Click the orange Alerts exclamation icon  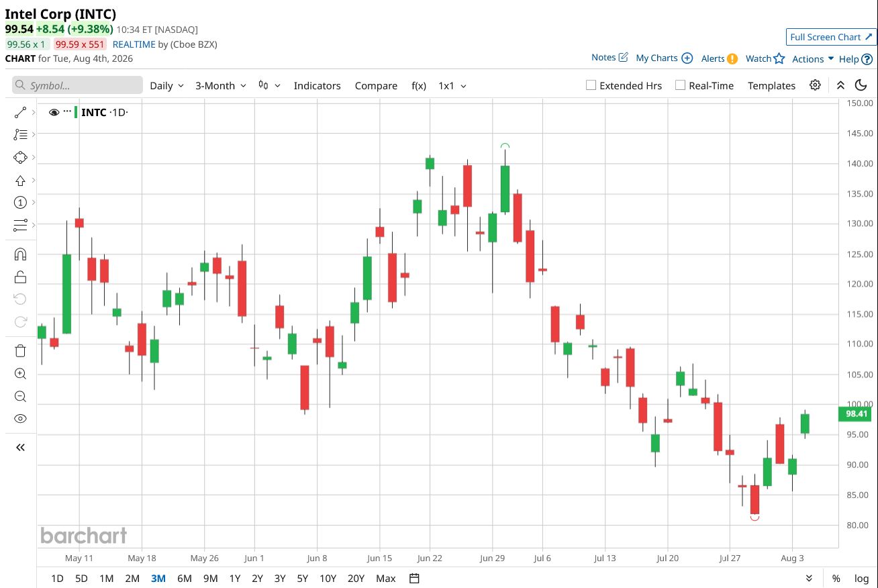click(x=732, y=58)
